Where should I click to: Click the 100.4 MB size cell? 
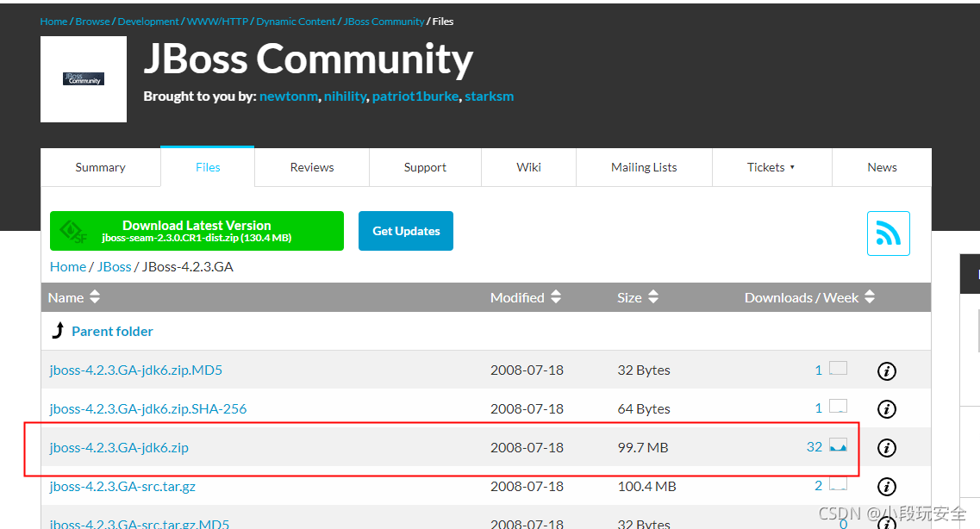coord(647,487)
